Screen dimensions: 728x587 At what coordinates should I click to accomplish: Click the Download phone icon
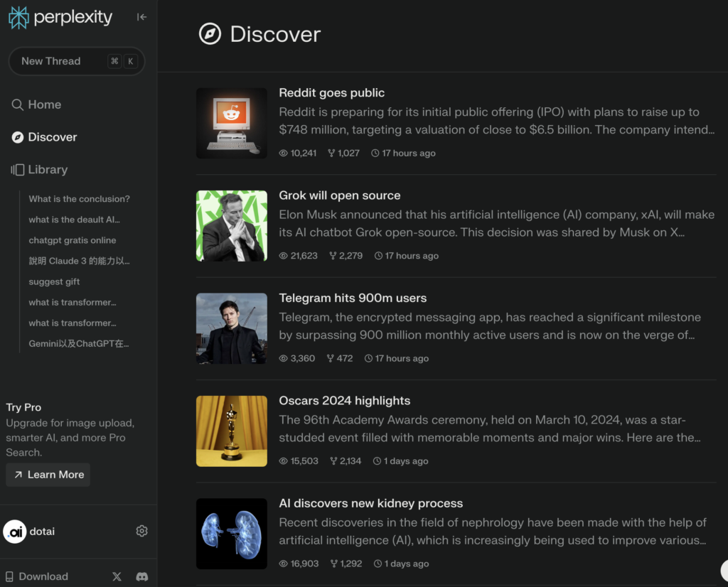point(9,576)
